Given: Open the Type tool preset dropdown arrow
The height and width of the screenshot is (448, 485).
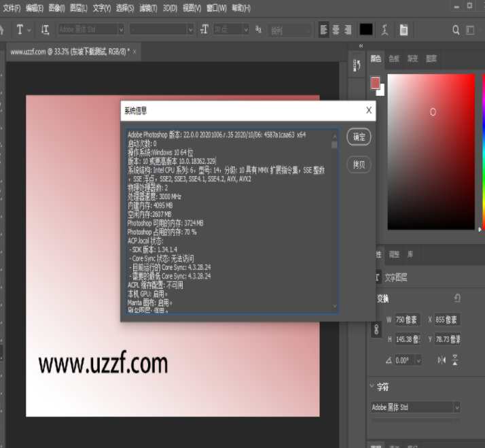Looking at the screenshot, I should coord(29,31).
